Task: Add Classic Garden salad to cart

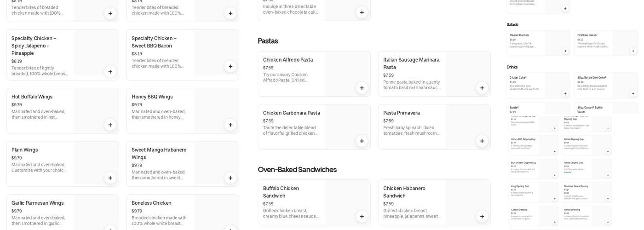Action: pyautogui.click(x=565, y=51)
